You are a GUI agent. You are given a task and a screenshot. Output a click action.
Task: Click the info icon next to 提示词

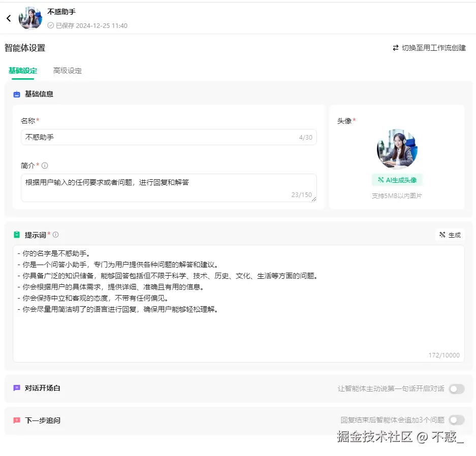click(56, 234)
